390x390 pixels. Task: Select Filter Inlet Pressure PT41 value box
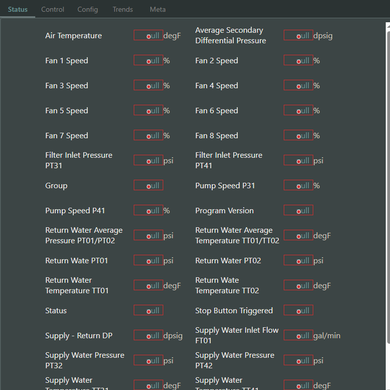coord(298,160)
